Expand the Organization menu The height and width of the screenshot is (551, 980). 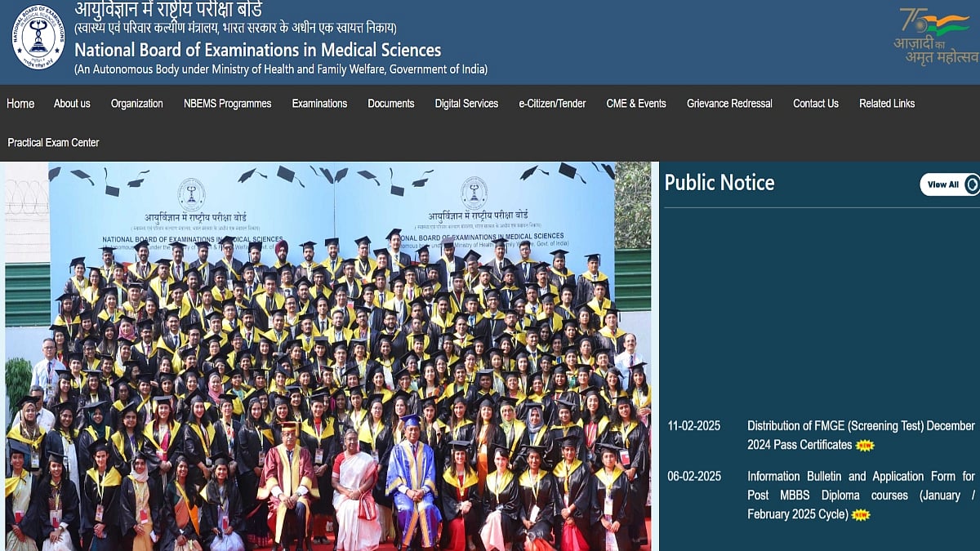point(136,104)
